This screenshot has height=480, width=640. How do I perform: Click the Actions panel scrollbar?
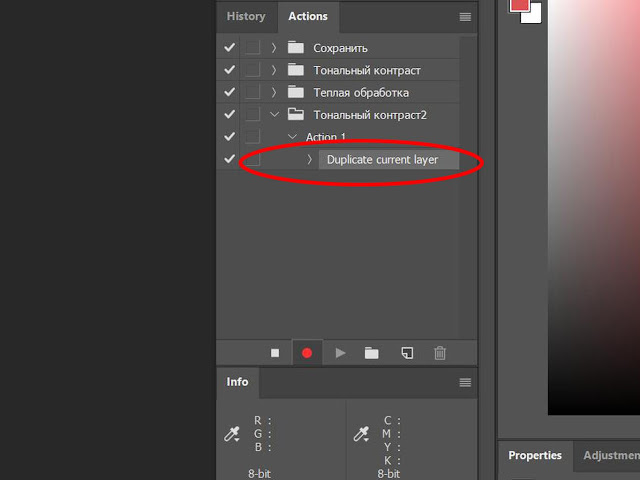[x=468, y=187]
